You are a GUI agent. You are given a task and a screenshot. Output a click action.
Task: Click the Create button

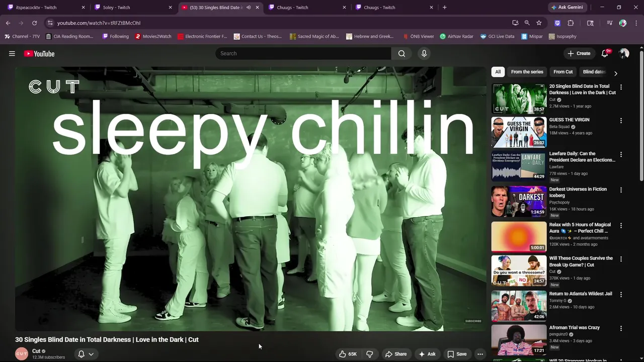(x=579, y=54)
